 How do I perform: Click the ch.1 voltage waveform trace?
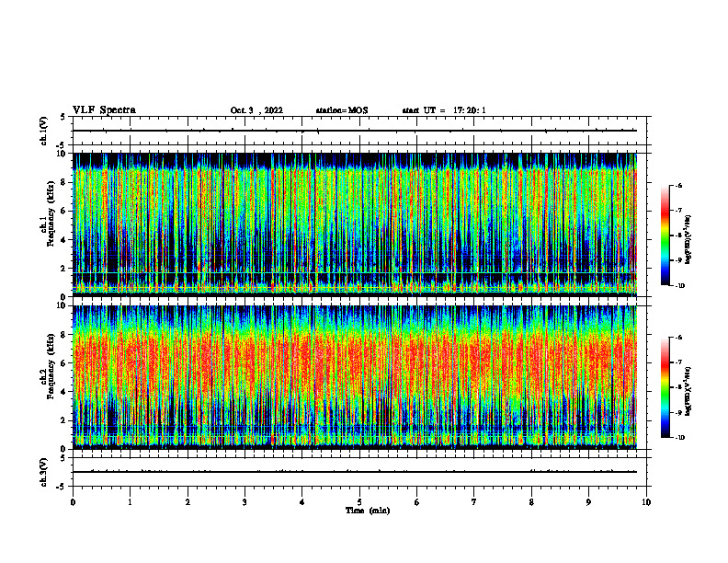coord(355,131)
